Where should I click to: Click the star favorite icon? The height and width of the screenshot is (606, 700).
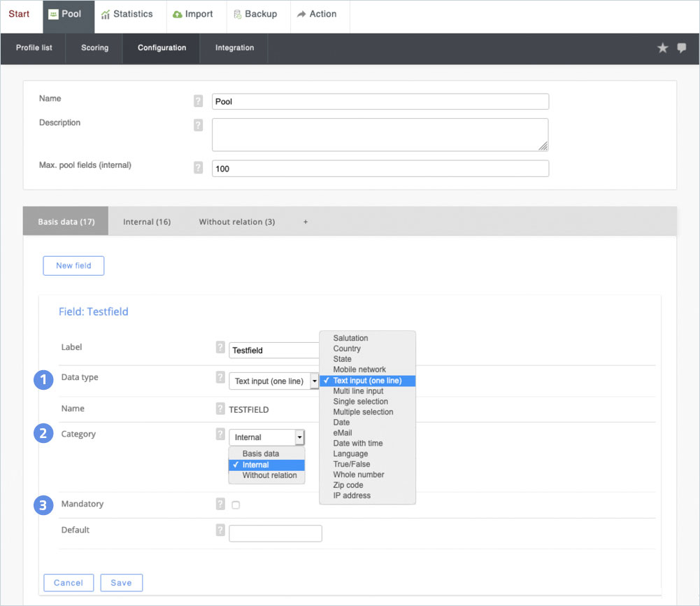click(x=662, y=48)
